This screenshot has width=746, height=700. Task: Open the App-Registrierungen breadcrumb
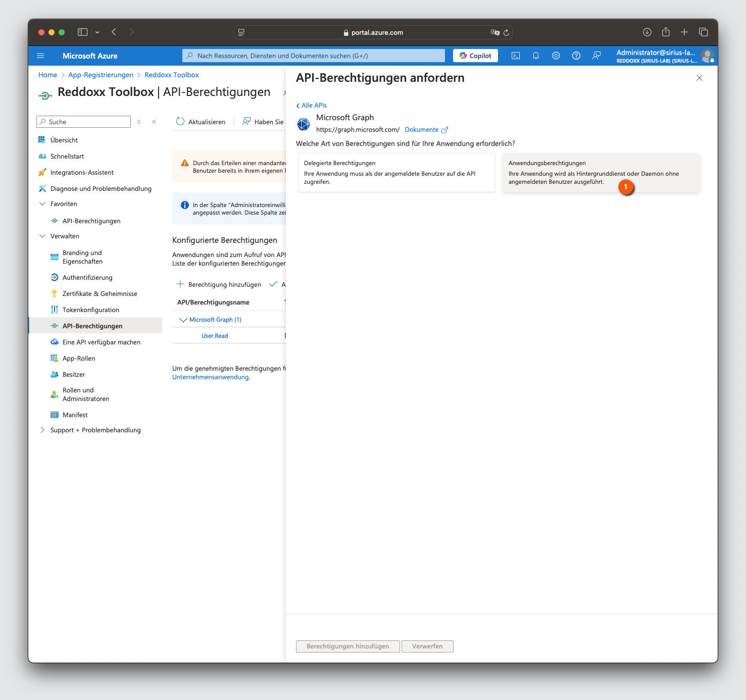[101, 75]
